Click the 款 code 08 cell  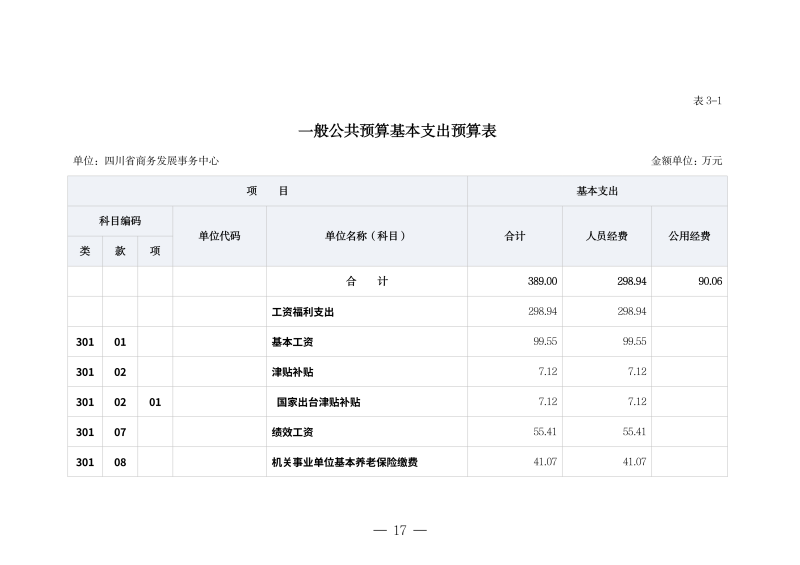pyautogui.click(x=120, y=462)
